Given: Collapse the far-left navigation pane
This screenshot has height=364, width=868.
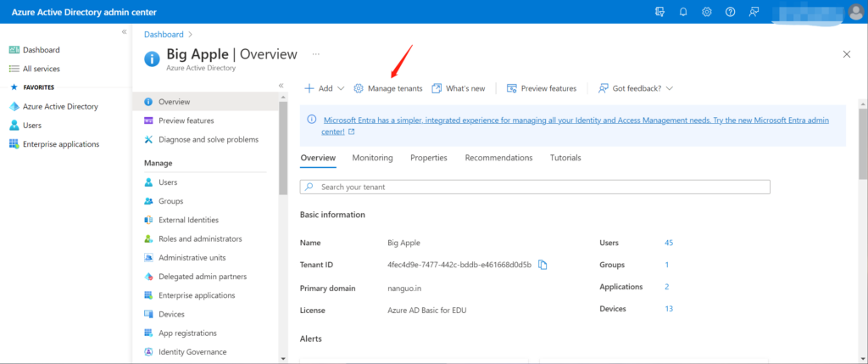Looking at the screenshot, I should 124,31.
